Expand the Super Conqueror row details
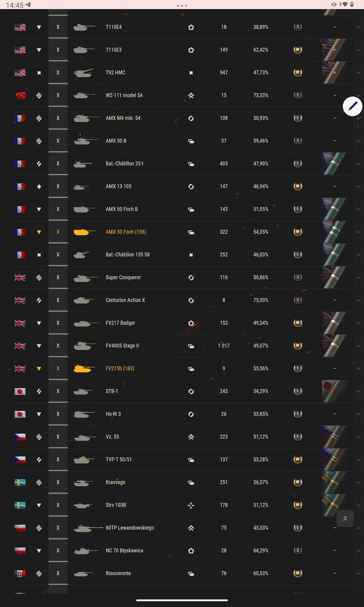 pyautogui.click(x=359, y=278)
